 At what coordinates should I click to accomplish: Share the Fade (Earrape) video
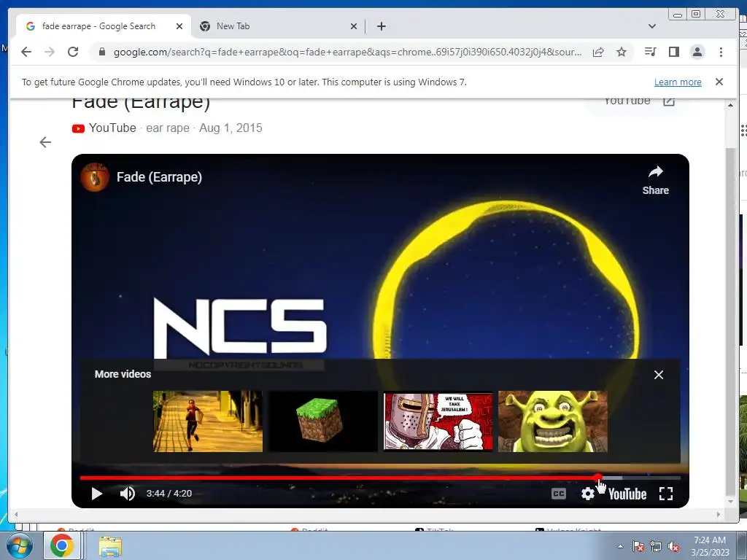point(656,180)
